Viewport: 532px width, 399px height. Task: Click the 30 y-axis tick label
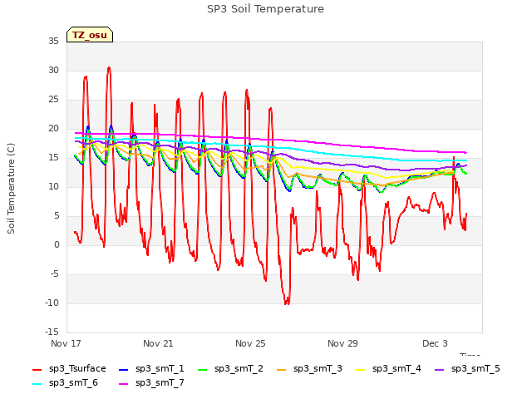click(x=53, y=70)
